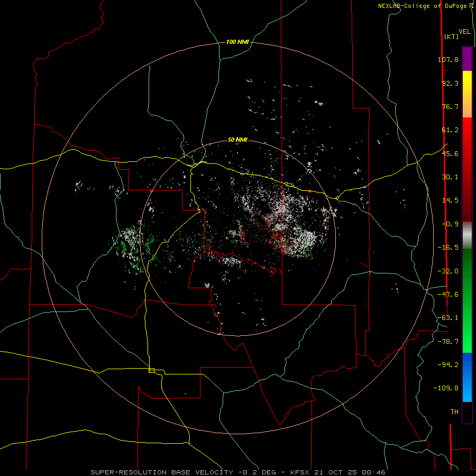Click the yellow segment of velocity color bar
The height and width of the screenshot is (476, 476).
467,94
